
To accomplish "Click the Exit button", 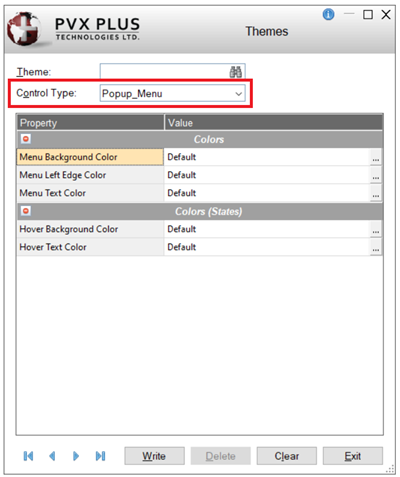I will [353, 456].
